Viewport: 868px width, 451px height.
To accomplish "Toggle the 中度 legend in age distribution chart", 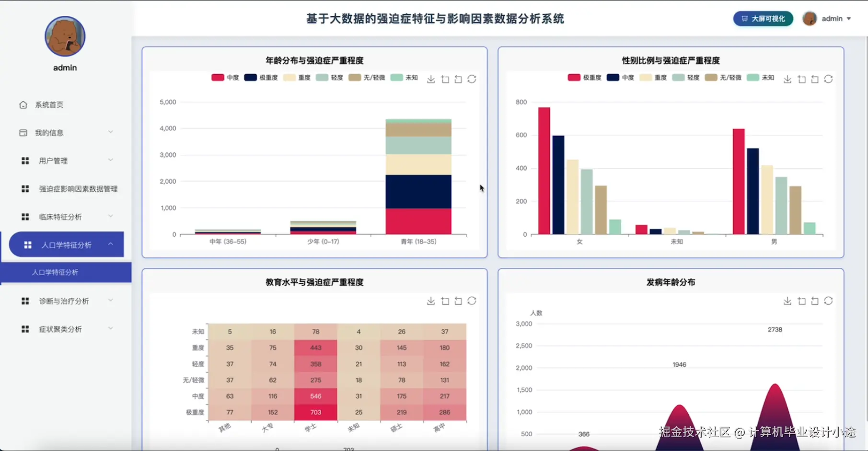I will coord(224,77).
